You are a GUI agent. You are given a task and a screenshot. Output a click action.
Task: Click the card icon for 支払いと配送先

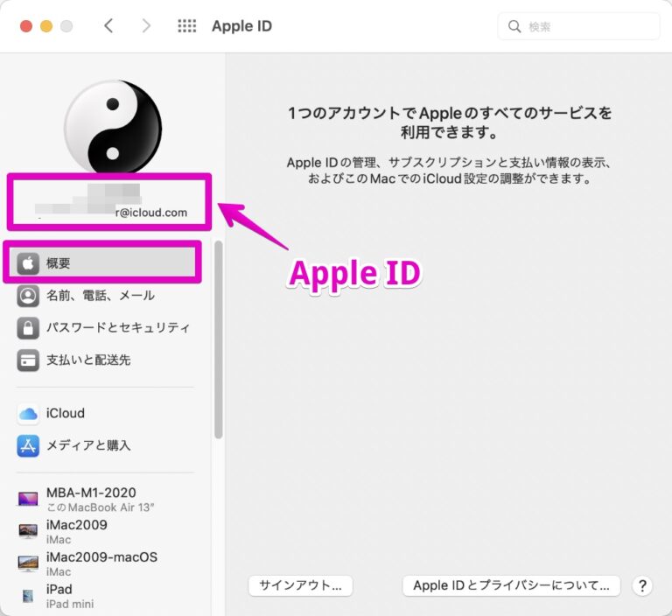tap(28, 360)
